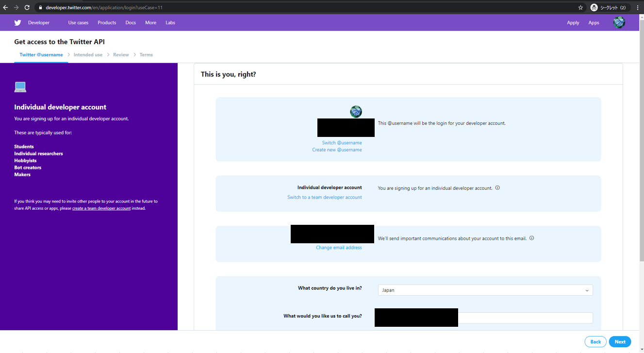The height and width of the screenshot is (353, 644).
Task: Reload the page with refresh icon
Action: (x=27, y=7)
